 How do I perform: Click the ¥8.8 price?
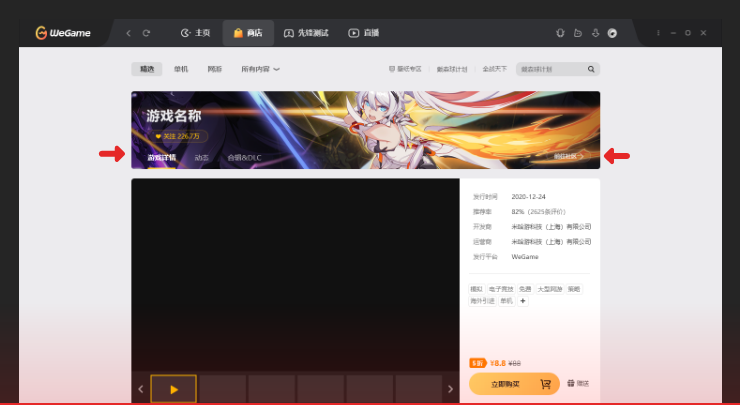click(498, 363)
